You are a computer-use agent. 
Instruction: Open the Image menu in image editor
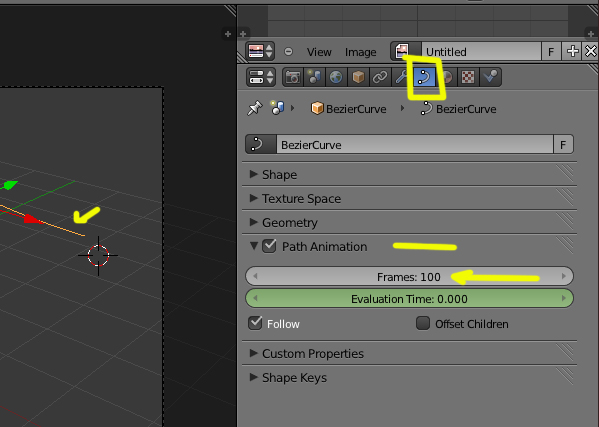[360, 52]
